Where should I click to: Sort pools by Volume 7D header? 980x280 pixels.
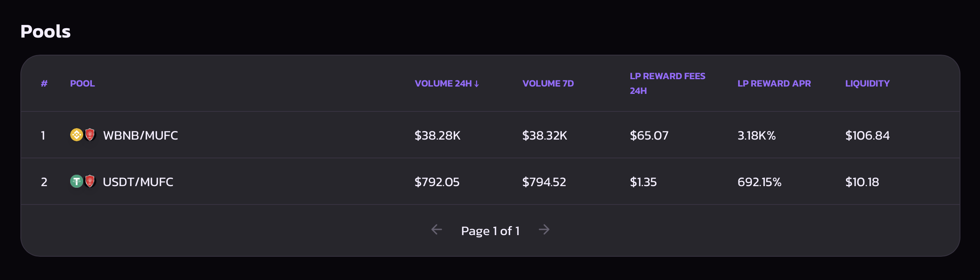(x=548, y=83)
